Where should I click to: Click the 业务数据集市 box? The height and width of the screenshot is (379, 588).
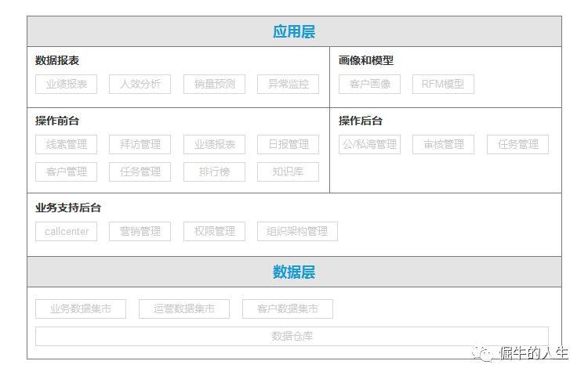click(81, 309)
